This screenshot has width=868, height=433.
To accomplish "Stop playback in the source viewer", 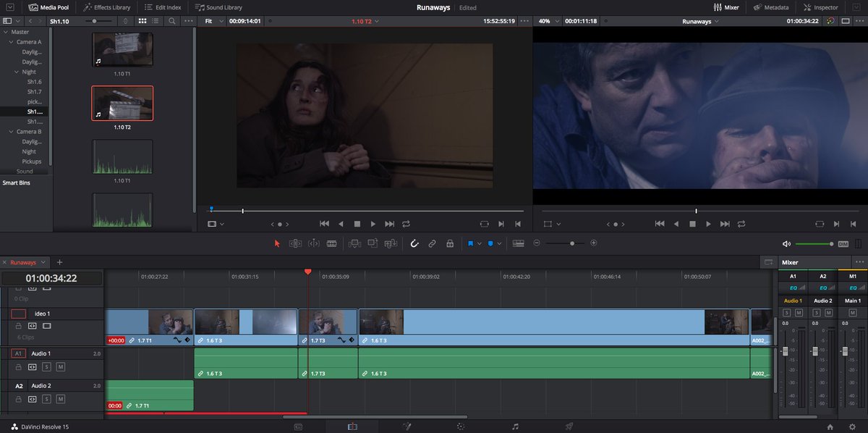I will click(357, 224).
